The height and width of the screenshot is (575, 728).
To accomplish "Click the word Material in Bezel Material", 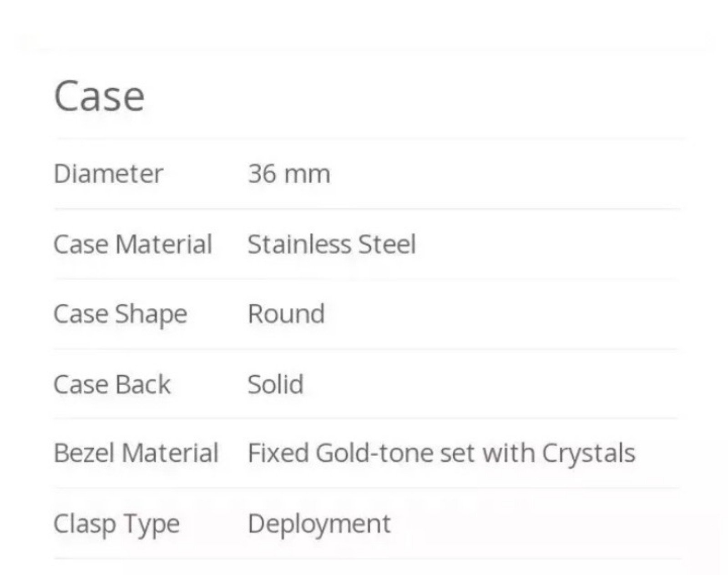I will click(x=170, y=453).
